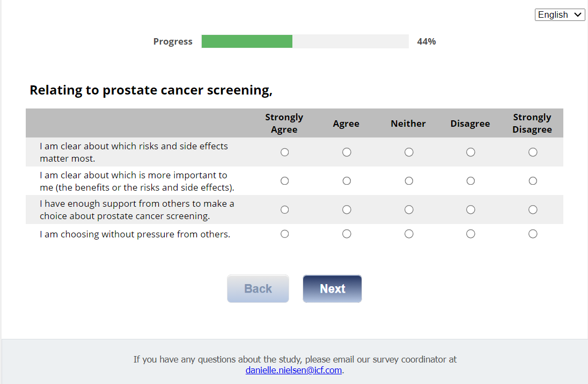The width and height of the screenshot is (588, 384).
Task: Click the Next button
Action: point(332,289)
